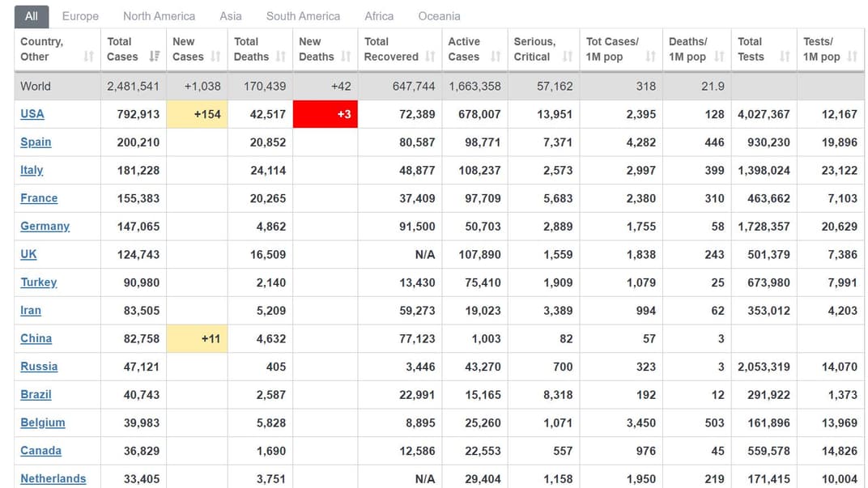
Task: Click Total Tests column sort icon
Action: point(785,57)
